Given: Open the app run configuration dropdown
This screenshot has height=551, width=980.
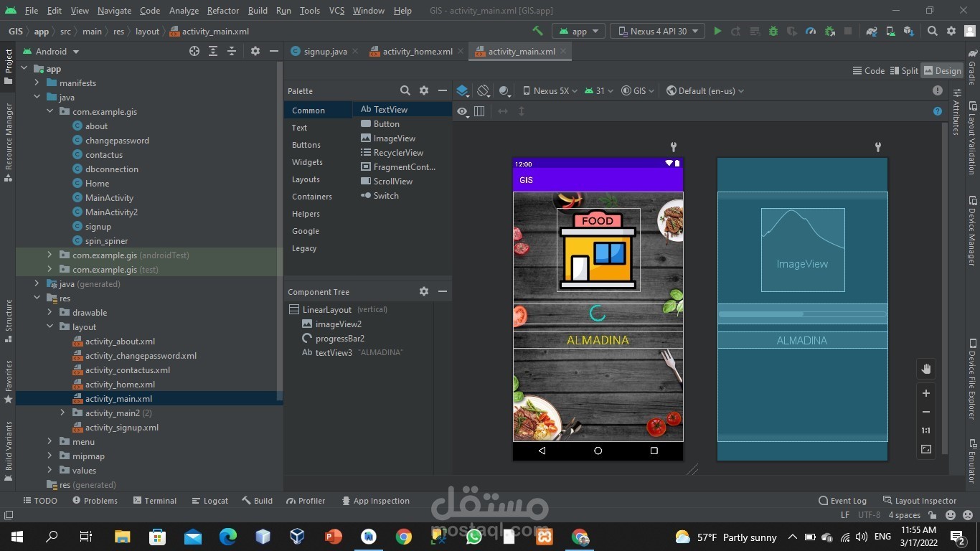Looking at the screenshot, I should coord(578,31).
